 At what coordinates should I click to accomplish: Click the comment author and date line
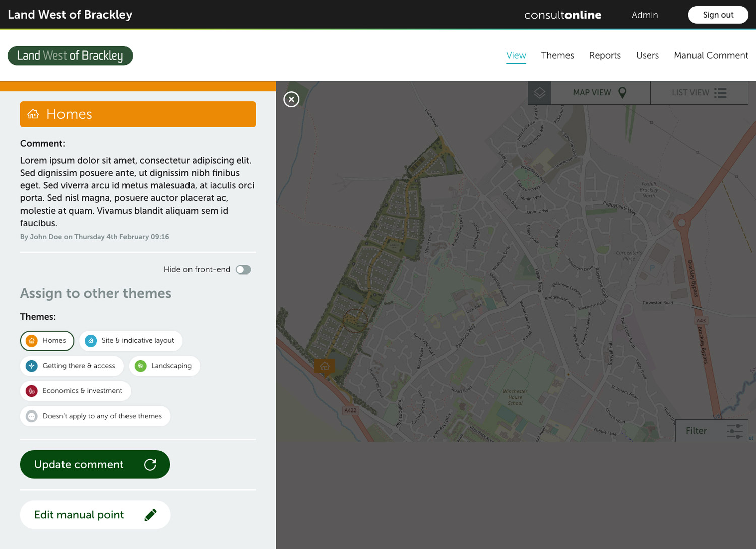(95, 237)
